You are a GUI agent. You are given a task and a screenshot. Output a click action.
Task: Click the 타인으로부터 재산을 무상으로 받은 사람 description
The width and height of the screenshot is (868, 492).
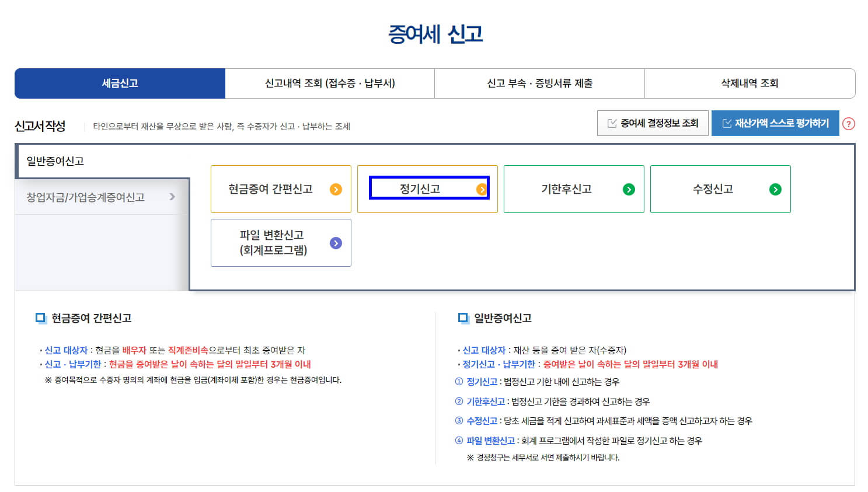pyautogui.click(x=222, y=126)
